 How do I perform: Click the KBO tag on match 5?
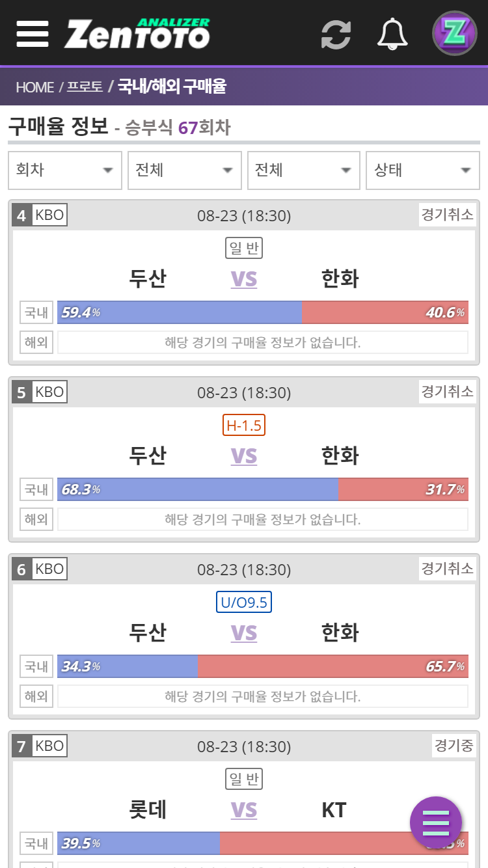point(49,392)
